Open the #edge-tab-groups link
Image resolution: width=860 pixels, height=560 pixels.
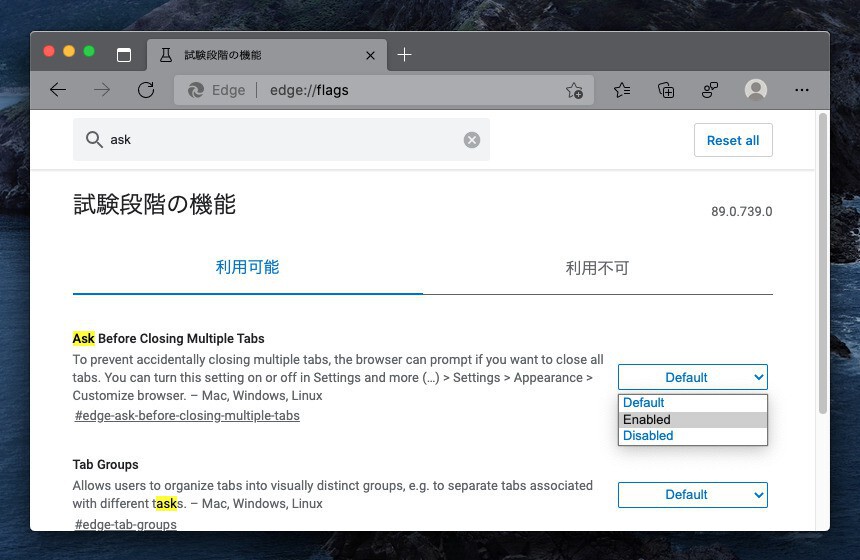tap(126, 524)
